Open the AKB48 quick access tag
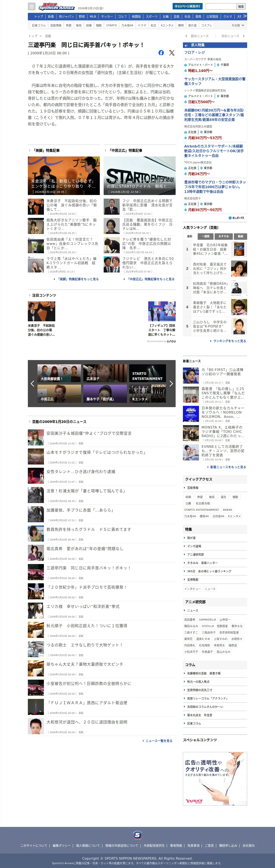Viewport: 275px width, 868px height. click(x=227, y=510)
